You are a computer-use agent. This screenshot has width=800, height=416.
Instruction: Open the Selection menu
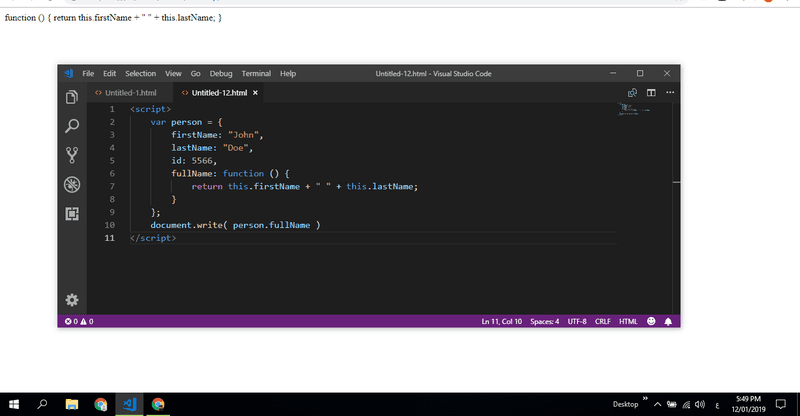coord(140,74)
